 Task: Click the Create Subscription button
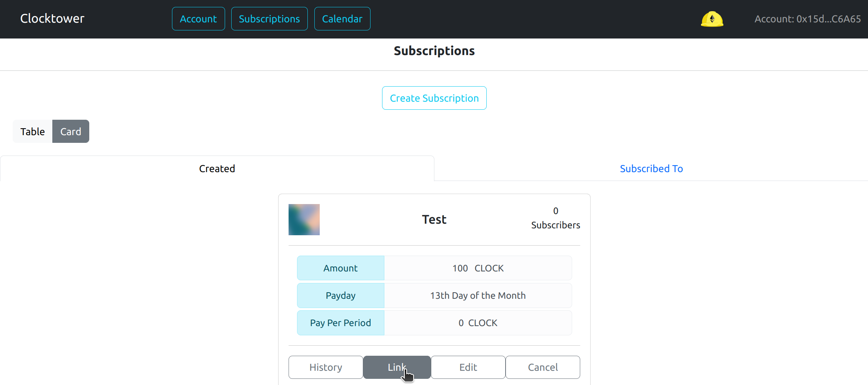[434, 98]
